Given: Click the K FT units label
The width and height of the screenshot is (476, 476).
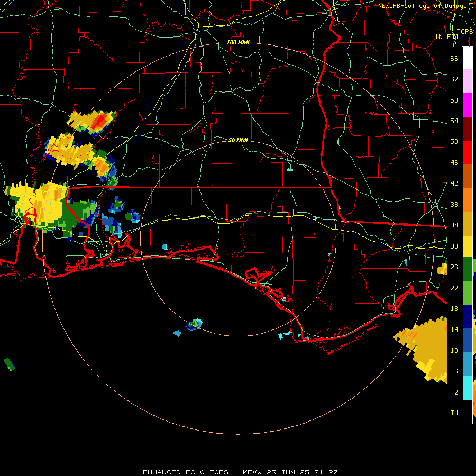Looking at the screenshot, I should [447, 36].
